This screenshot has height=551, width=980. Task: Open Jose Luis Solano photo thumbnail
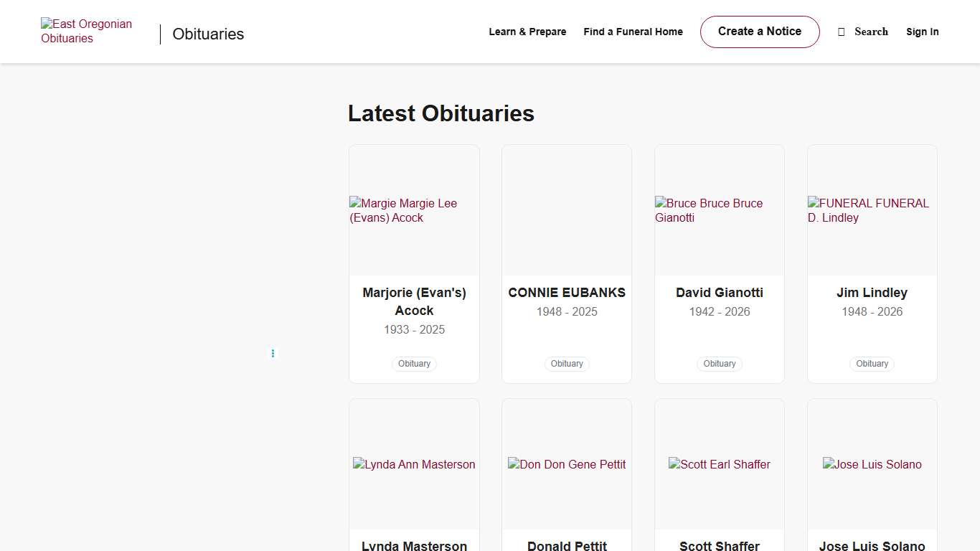click(872, 464)
